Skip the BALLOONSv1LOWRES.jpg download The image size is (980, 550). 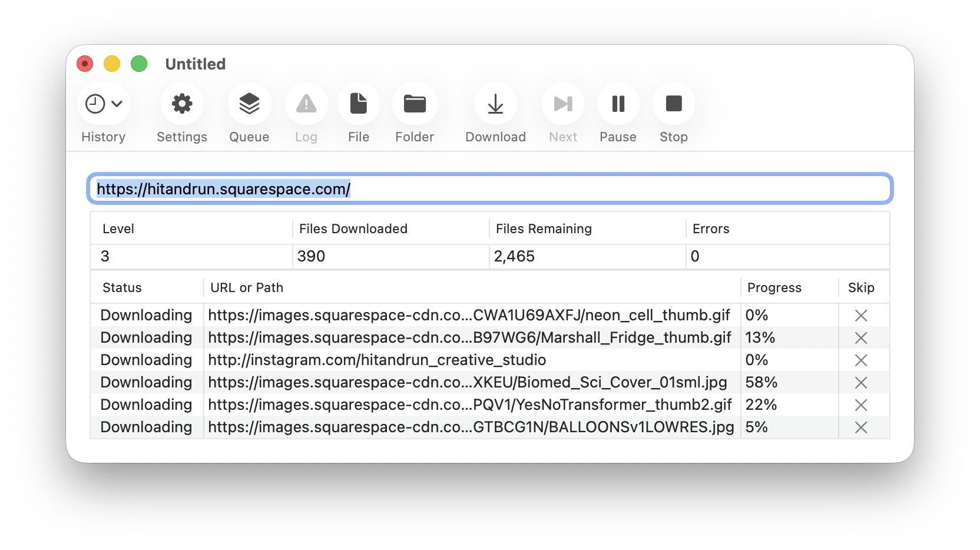860,428
